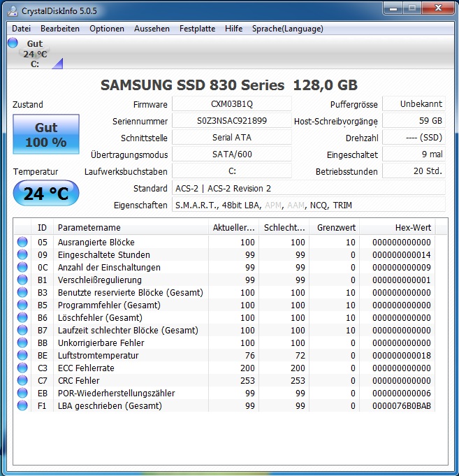Click the status orb for Anzahl der Einschaltungen
Viewport: 459px width, 476px height.
[x=22, y=267]
